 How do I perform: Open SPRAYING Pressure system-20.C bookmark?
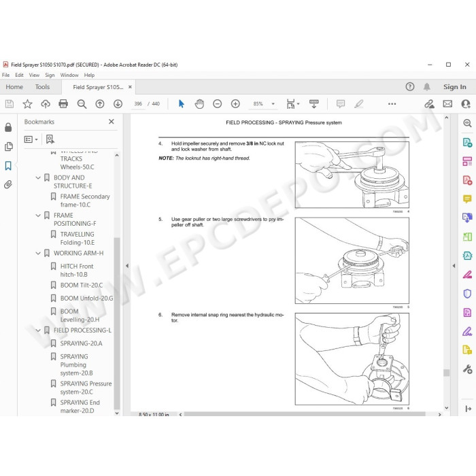86,388
